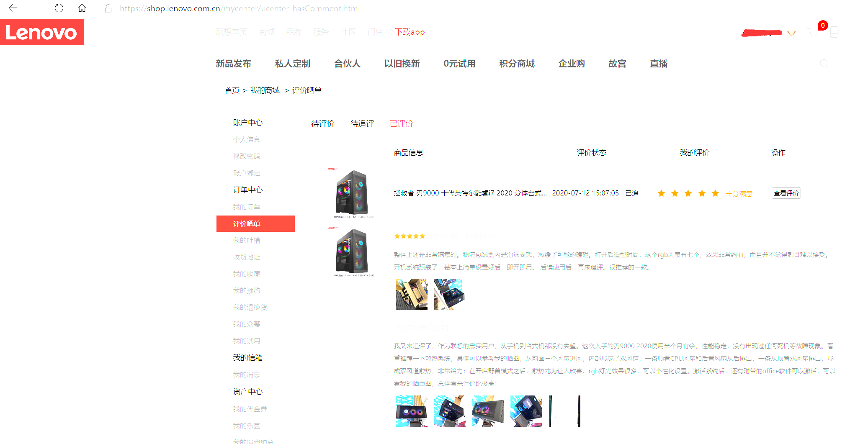The image size is (868, 444).
Task: Click the Lenovo logo
Action: coord(42,32)
